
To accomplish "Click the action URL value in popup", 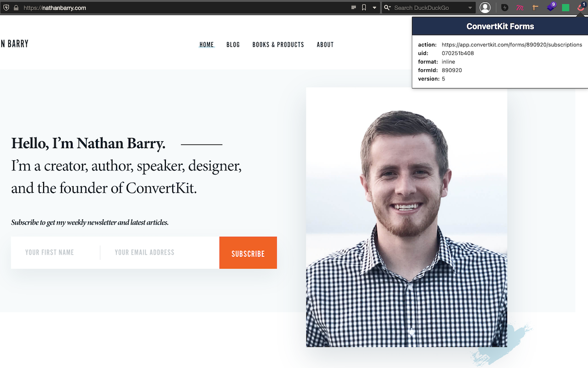I will pyautogui.click(x=512, y=45).
